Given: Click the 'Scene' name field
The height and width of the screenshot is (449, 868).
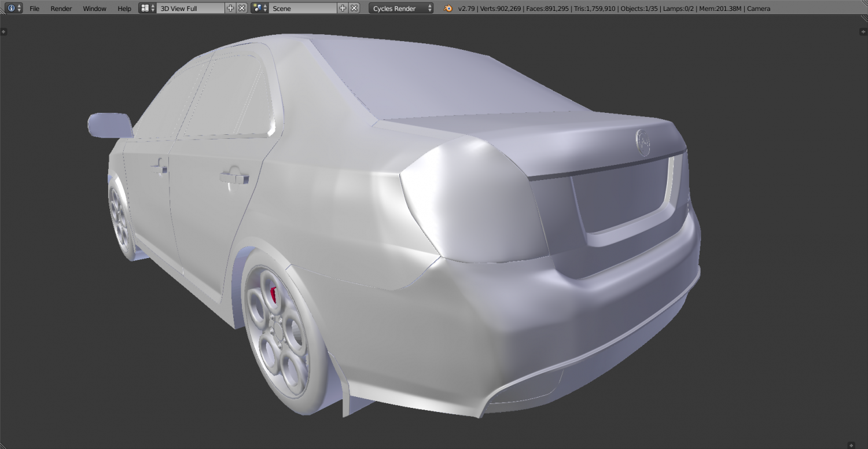Looking at the screenshot, I should (303, 9).
